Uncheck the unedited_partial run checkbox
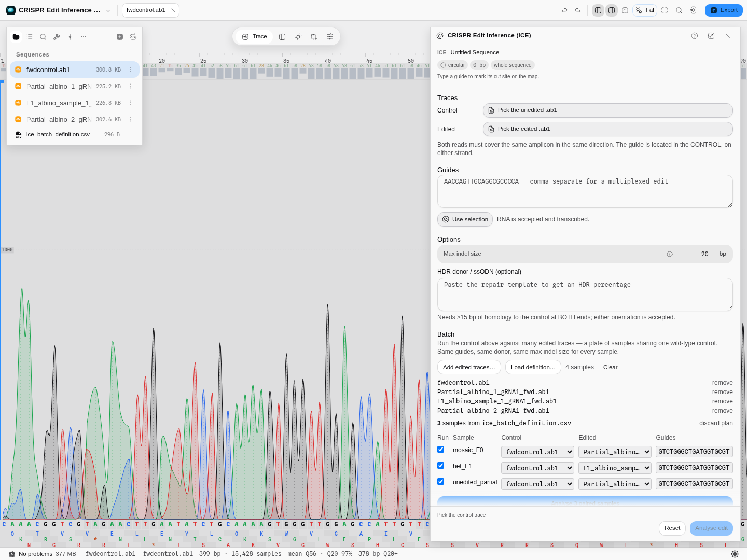The width and height of the screenshot is (747, 560). click(x=441, y=482)
